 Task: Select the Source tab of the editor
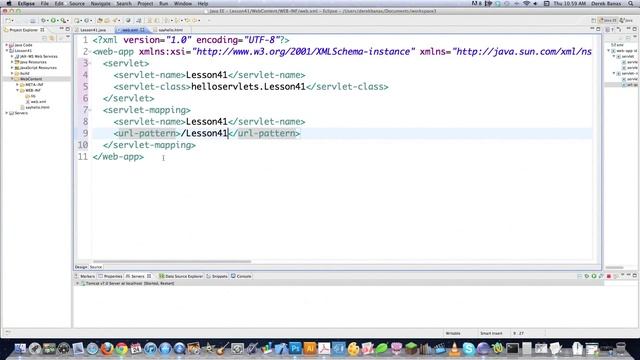point(96,267)
